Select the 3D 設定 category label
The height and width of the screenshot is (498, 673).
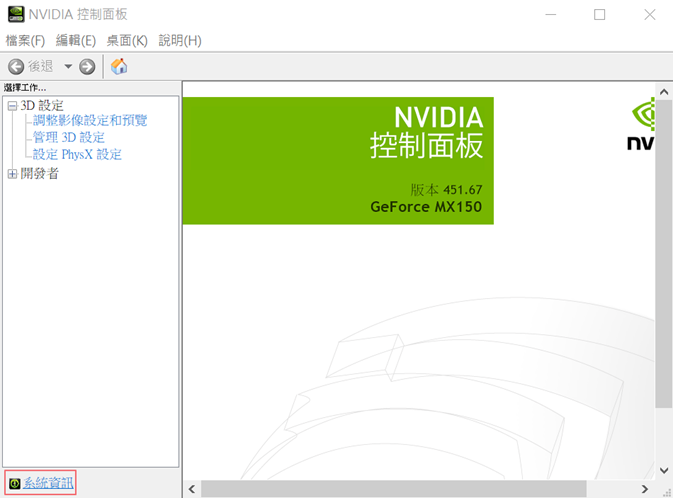pos(42,106)
